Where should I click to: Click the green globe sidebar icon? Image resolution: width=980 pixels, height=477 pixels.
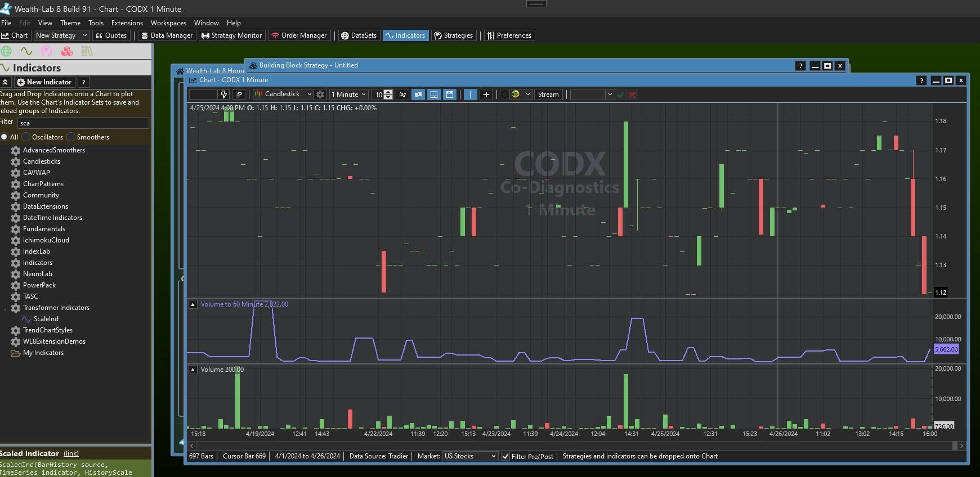(x=6, y=51)
